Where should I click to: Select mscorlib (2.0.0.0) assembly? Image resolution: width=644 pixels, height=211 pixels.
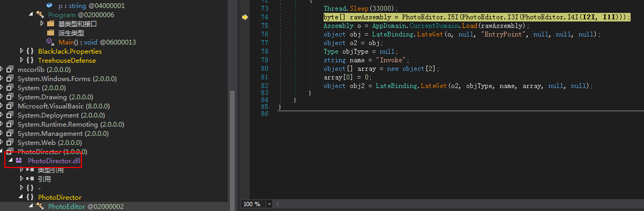coord(44,69)
